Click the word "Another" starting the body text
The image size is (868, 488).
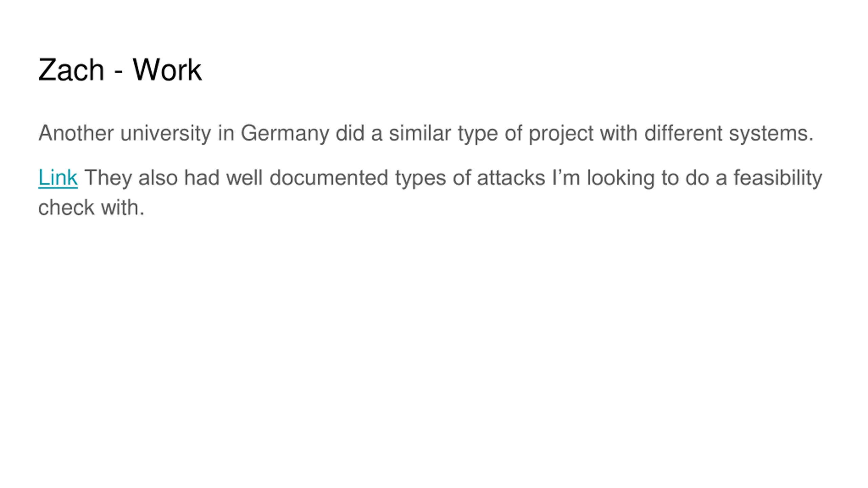[x=76, y=133]
